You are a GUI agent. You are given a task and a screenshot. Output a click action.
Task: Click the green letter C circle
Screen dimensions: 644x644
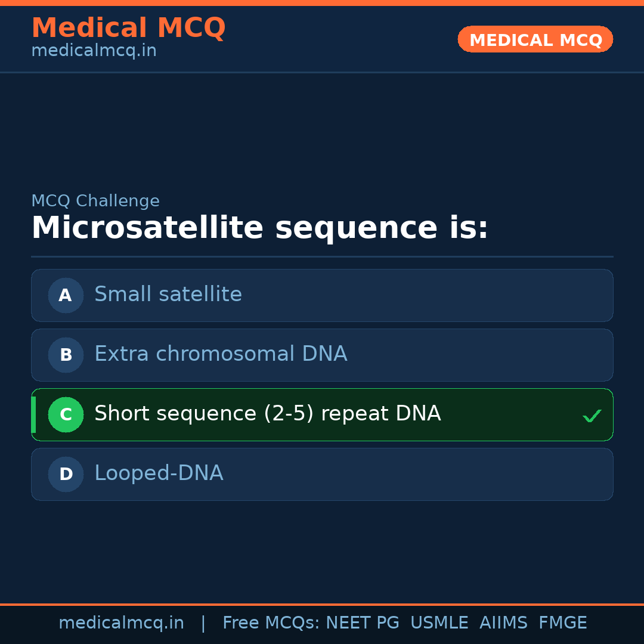pyautogui.click(x=66, y=414)
